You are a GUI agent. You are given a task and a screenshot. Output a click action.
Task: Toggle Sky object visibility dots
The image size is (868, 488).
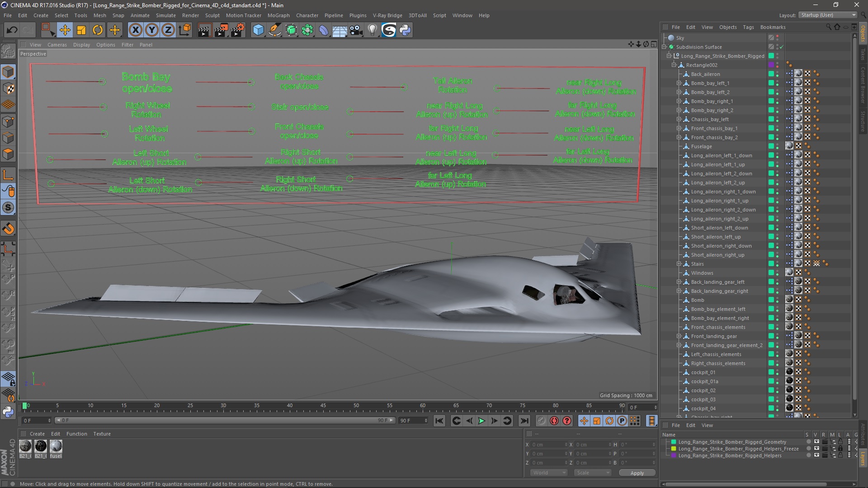(778, 38)
